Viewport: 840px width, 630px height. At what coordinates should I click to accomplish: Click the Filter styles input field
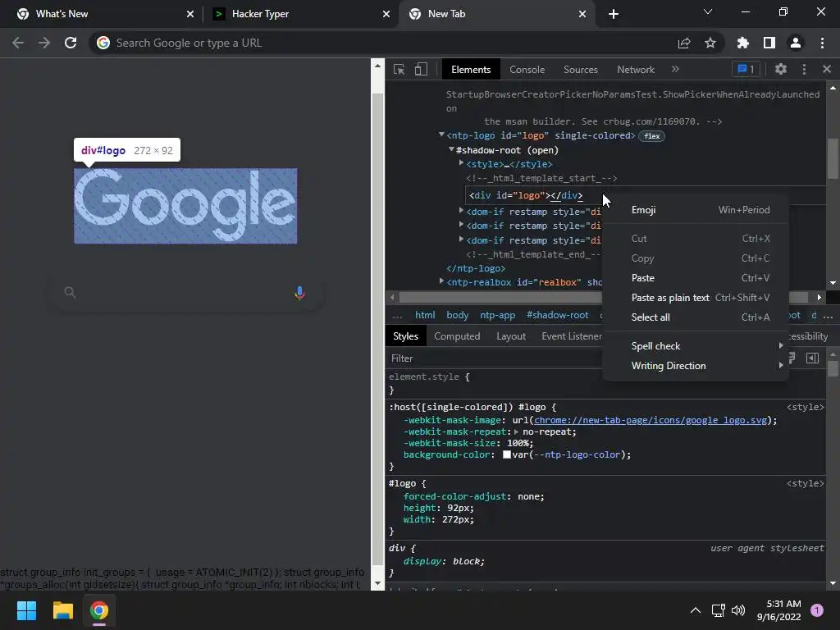[493, 358]
